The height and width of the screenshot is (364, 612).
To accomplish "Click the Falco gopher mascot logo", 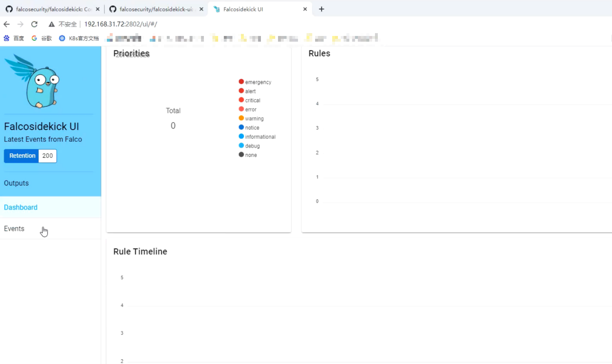I will tap(33, 81).
